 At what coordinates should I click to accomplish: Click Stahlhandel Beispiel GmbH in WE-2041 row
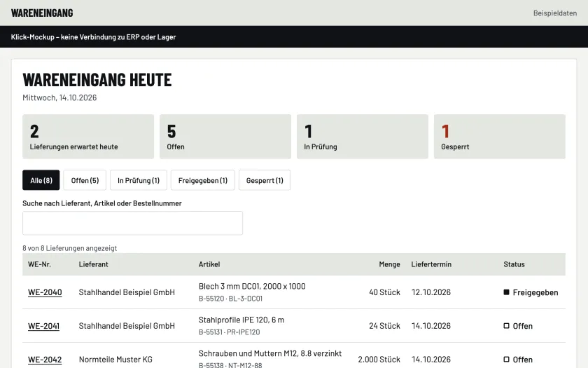pos(127,326)
